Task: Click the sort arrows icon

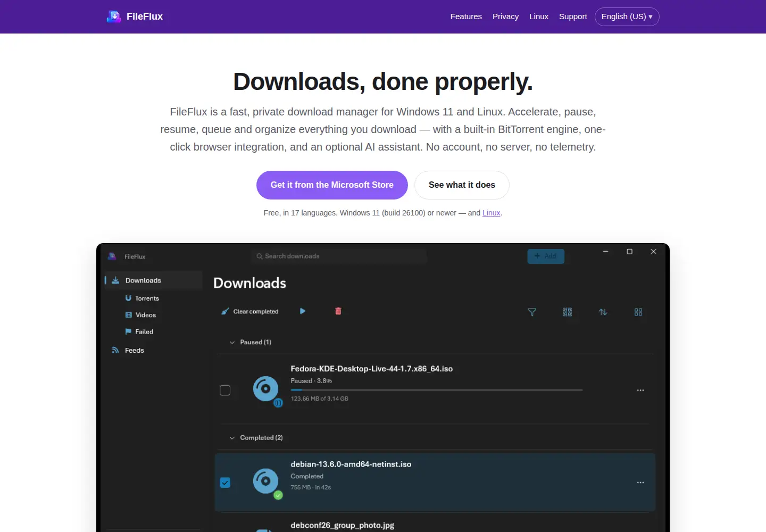Action: [603, 312]
